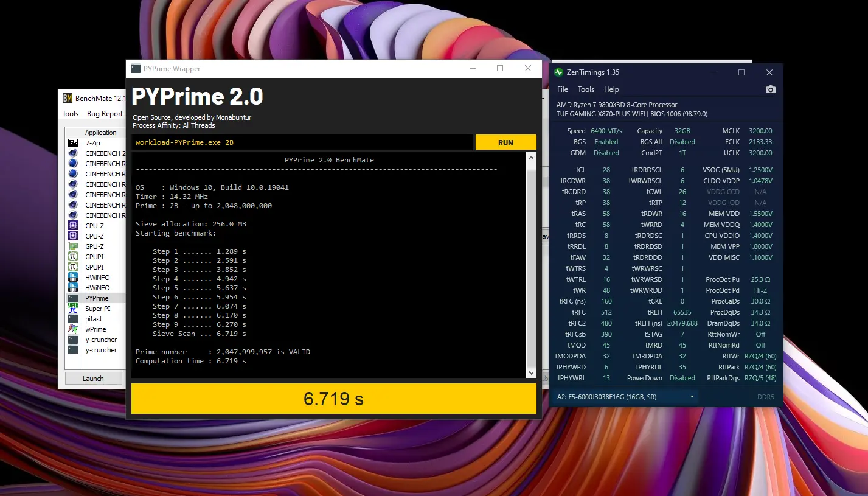The image size is (868, 496).
Task: Click the PYPrime Wrapper title bar icon
Action: coord(136,69)
